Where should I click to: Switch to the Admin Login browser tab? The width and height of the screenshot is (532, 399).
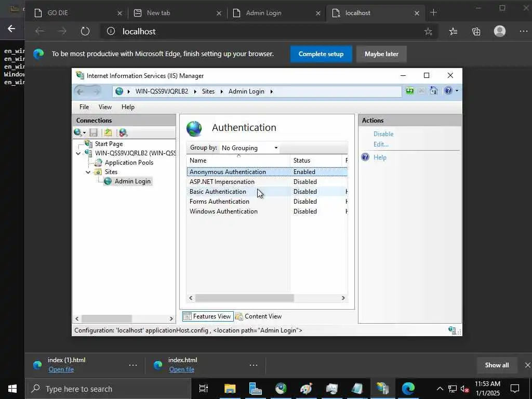pos(276,13)
